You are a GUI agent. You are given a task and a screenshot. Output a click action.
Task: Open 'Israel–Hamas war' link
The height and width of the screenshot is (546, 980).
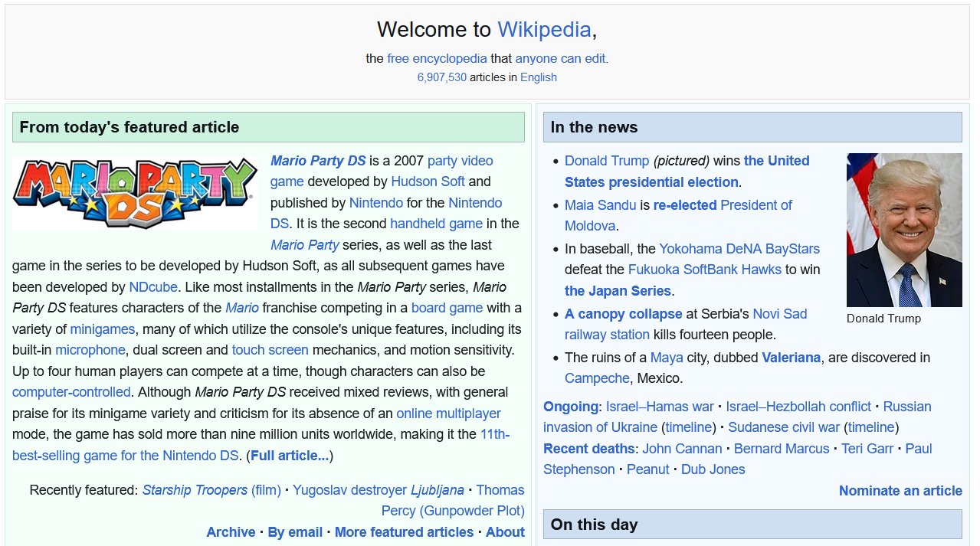[x=660, y=407]
